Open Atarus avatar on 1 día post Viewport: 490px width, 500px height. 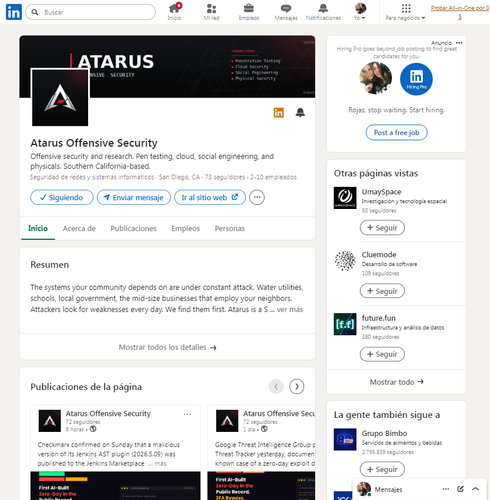pyautogui.click(x=227, y=421)
